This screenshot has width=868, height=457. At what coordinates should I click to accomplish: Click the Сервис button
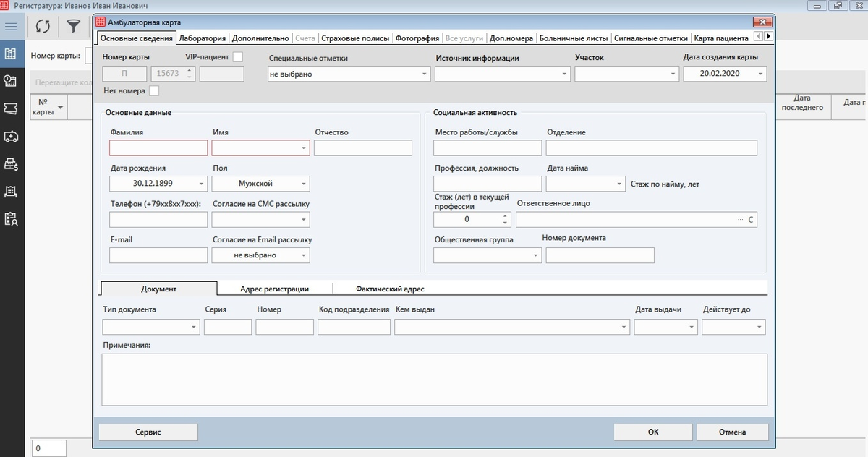tap(148, 432)
